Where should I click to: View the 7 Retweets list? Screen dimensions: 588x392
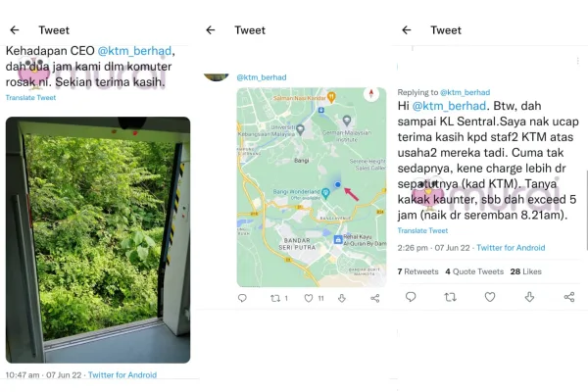(x=416, y=271)
